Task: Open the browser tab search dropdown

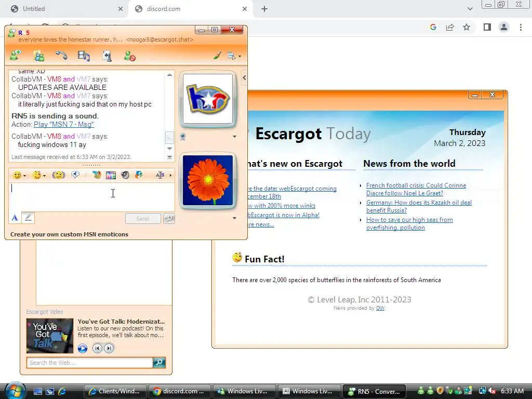Action: pos(470,9)
